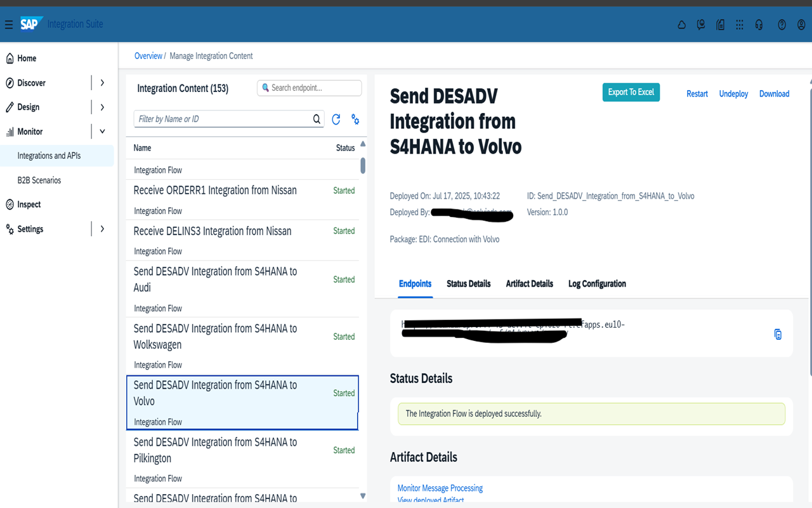Screen dimensions: 812x508
Task: Click the Inspect icon in the sidebar
Action: pos(10,204)
